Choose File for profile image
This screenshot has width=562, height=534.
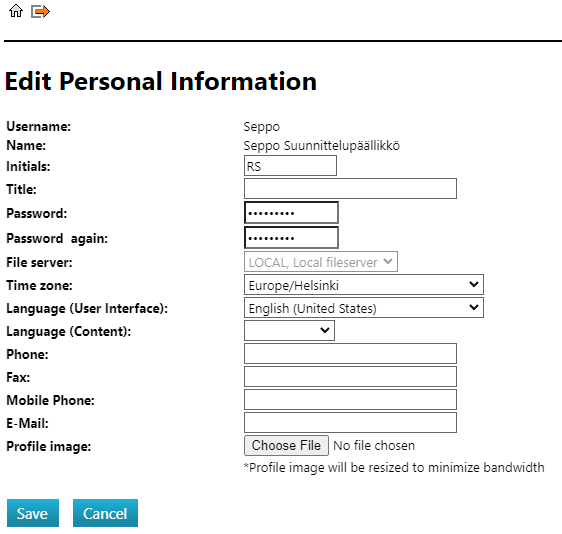pos(286,445)
